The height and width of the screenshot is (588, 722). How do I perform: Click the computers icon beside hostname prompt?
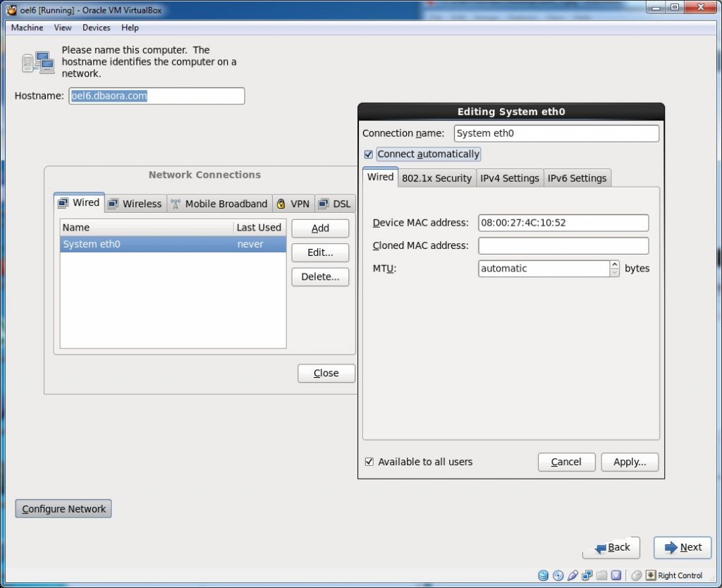point(38,62)
